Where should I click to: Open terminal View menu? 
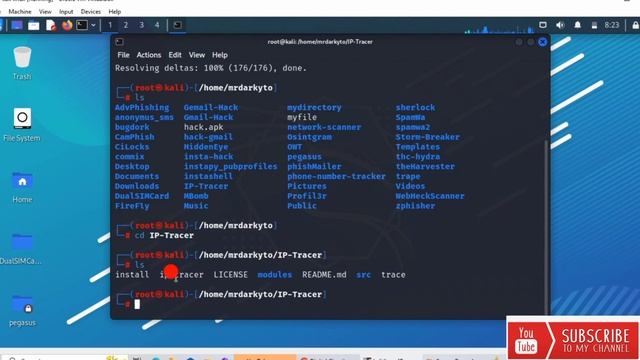pos(197,55)
